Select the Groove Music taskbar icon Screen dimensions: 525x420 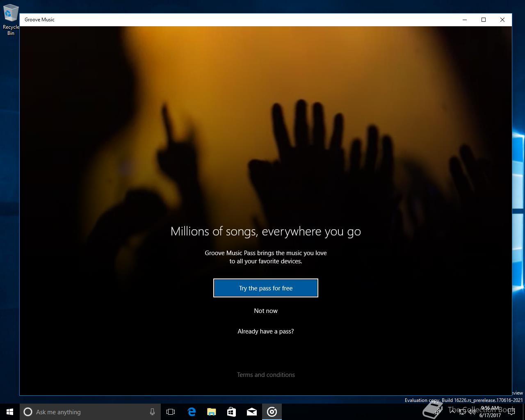(x=272, y=412)
